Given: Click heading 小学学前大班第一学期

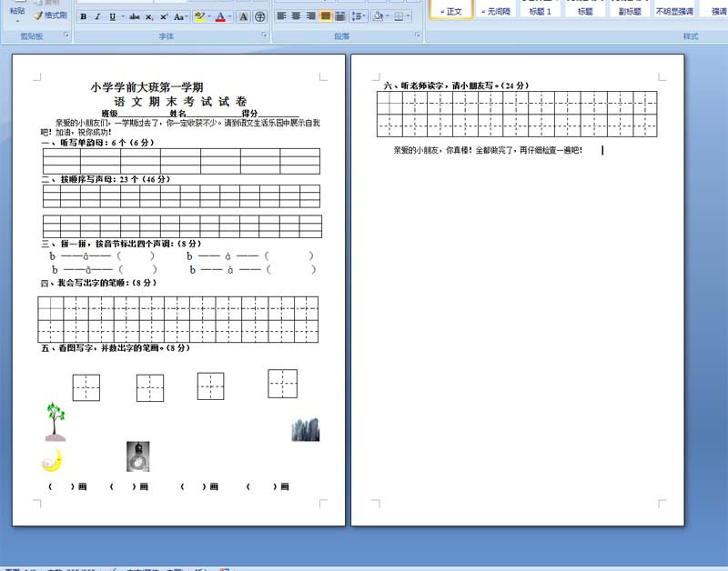Looking at the screenshot, I should pyautogui.click(x=147, y=87).
